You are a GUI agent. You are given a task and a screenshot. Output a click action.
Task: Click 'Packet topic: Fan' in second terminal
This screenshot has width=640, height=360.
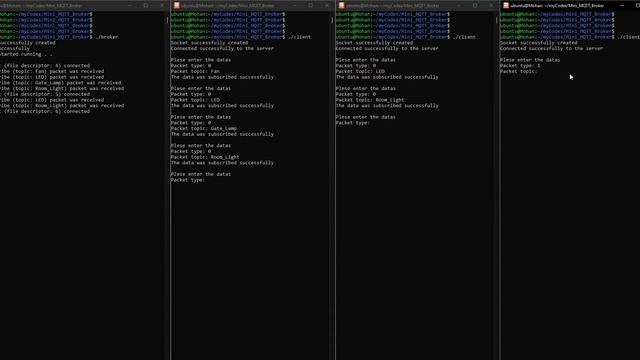195,71
